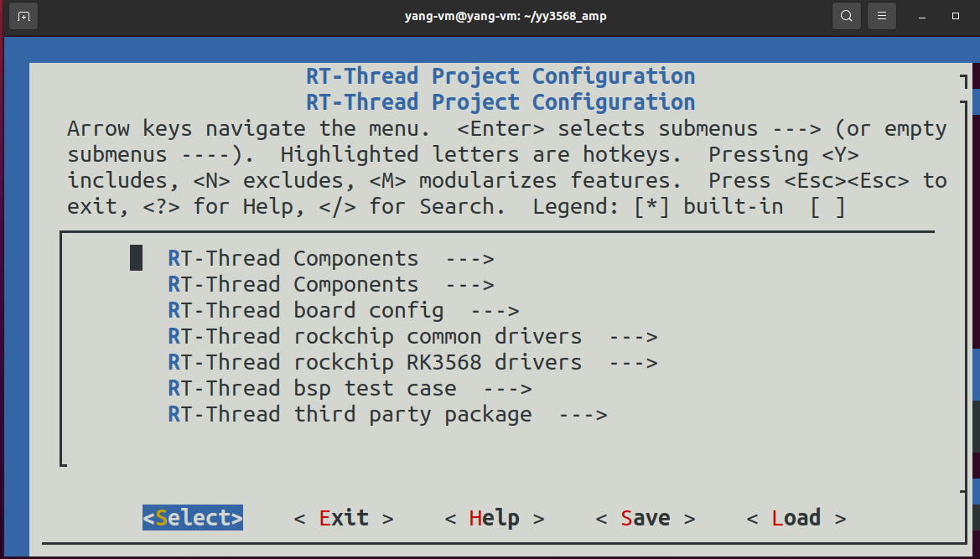This screenshot has width=980, height=559.
Task: Maximize the terminal window
Action: coord(956,16)
